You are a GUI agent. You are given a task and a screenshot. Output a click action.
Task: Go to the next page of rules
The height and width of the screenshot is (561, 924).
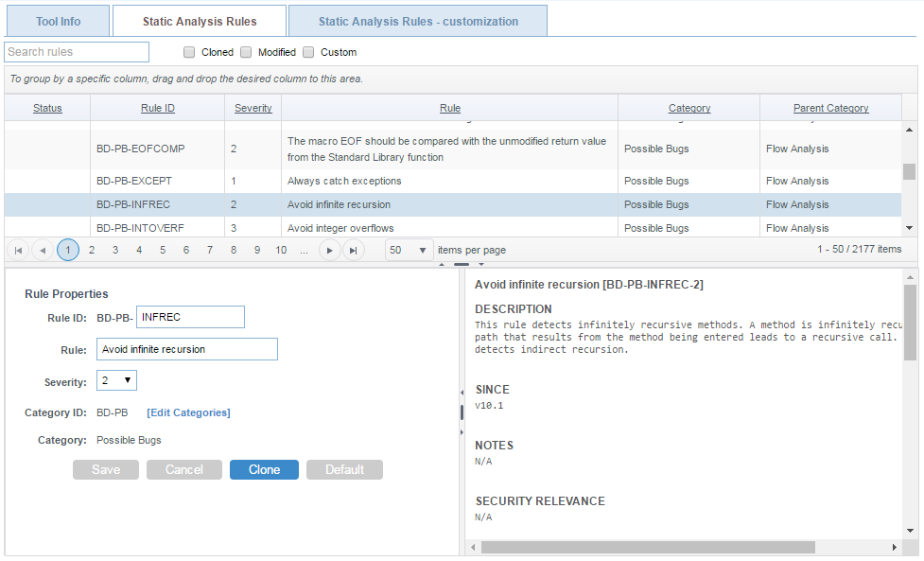pyautogui.click(x=329, y=251)
